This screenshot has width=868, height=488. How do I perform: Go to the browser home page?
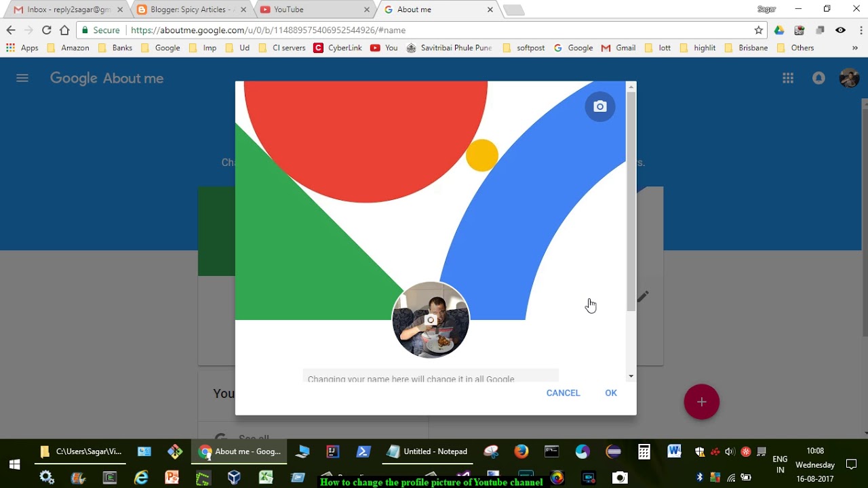(64, 30)
